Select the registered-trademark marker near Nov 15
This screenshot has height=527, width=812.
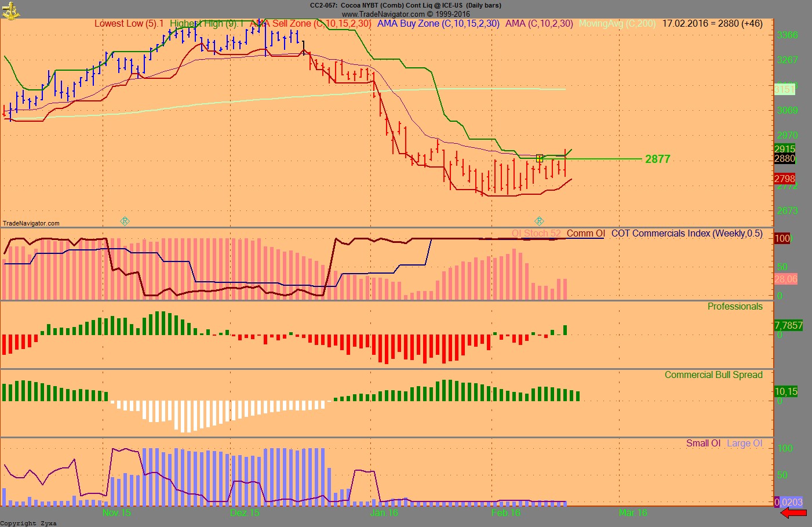click(124, 221)
